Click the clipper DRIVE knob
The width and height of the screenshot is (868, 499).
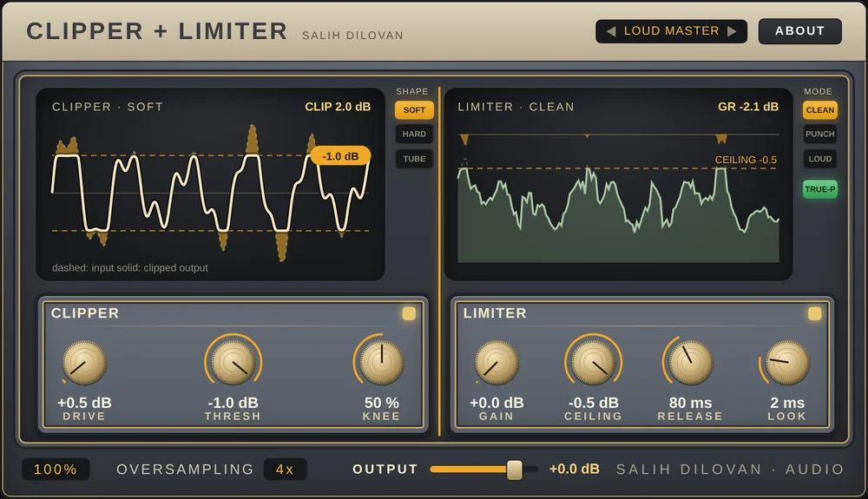coord(84,363)
